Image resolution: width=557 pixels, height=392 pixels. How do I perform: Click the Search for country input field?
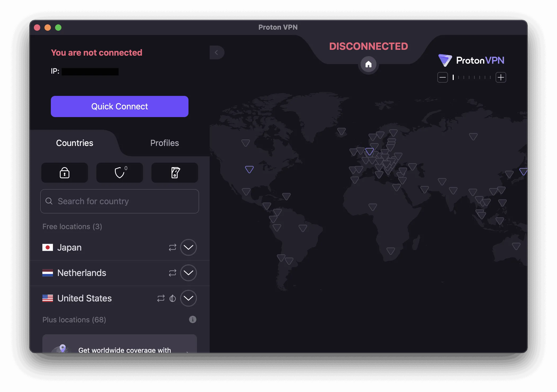(120, 201)
